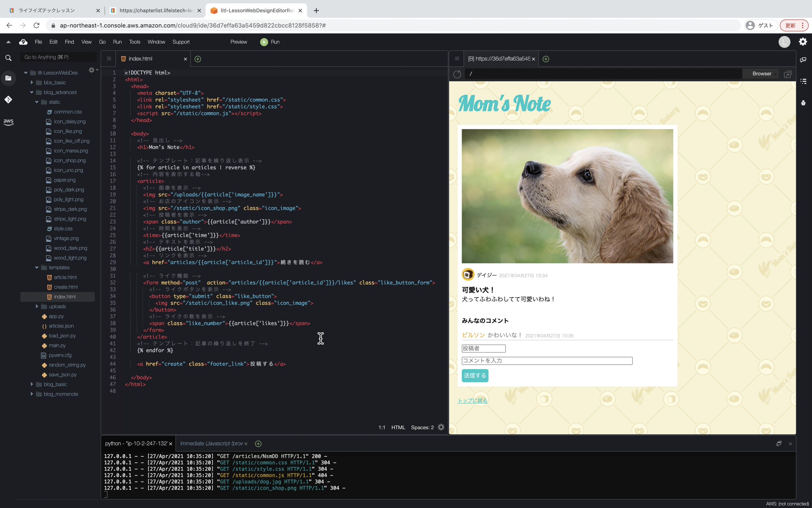The image size is (812, 508).
Task: Add a new tab in preview pane
Action: coord(546,59)
